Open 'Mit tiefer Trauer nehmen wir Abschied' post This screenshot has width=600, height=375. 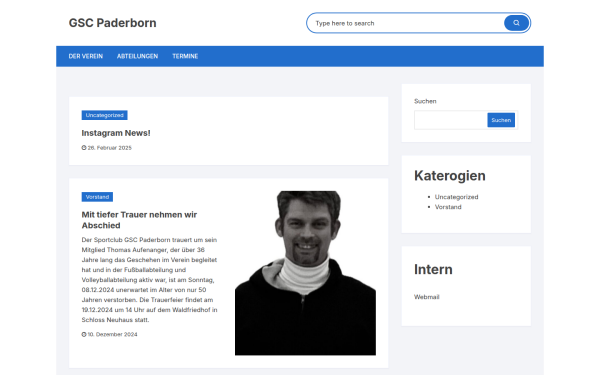coord(139,220)
